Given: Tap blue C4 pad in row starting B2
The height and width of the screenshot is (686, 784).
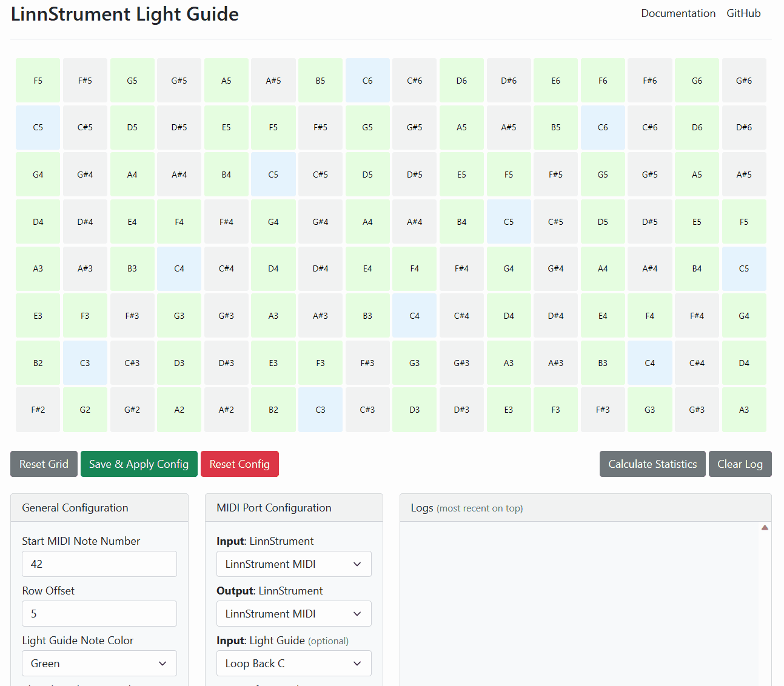Looking at the screenshot, I should pos(650,363).
